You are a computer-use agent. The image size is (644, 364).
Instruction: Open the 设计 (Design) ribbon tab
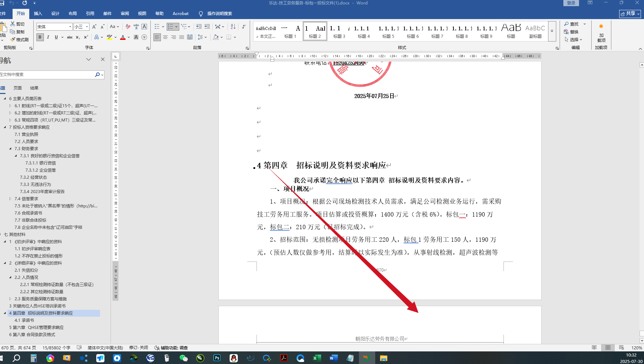pos(55,14)
